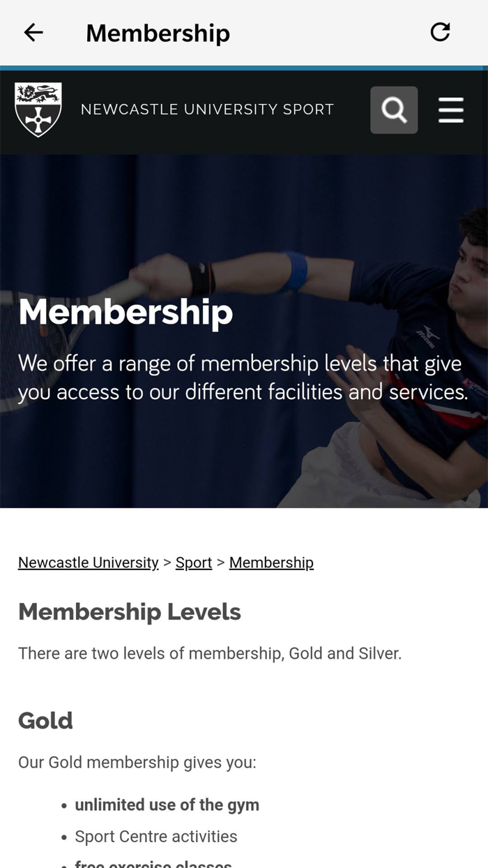This screenshot has width=488, height=868.
Task: Open the Sport breadcrumb link
Action: point(193,562)
